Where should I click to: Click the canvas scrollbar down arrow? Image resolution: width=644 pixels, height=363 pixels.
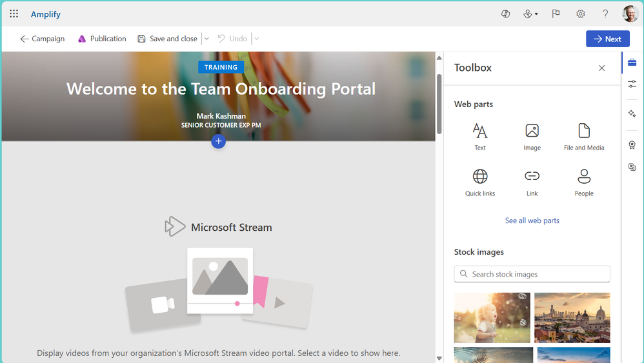pyautogui.click(x=439, y=358)
